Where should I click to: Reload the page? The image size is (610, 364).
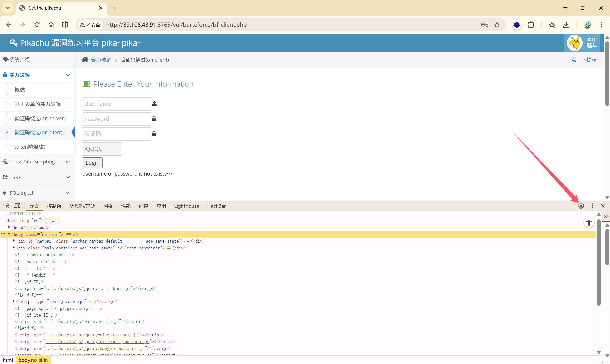coord(37,25)
